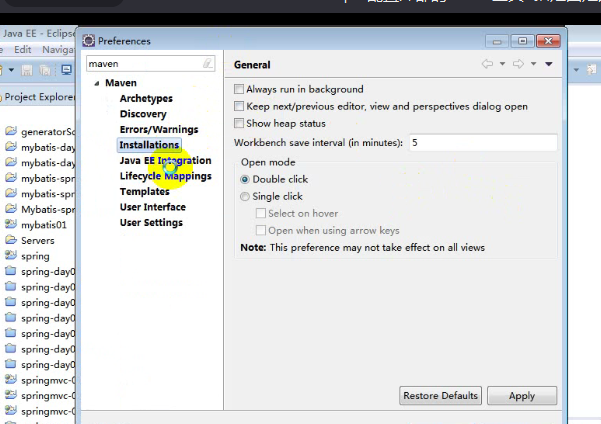Select Mybatis-spr project in Project Explorer

(48, 209)
